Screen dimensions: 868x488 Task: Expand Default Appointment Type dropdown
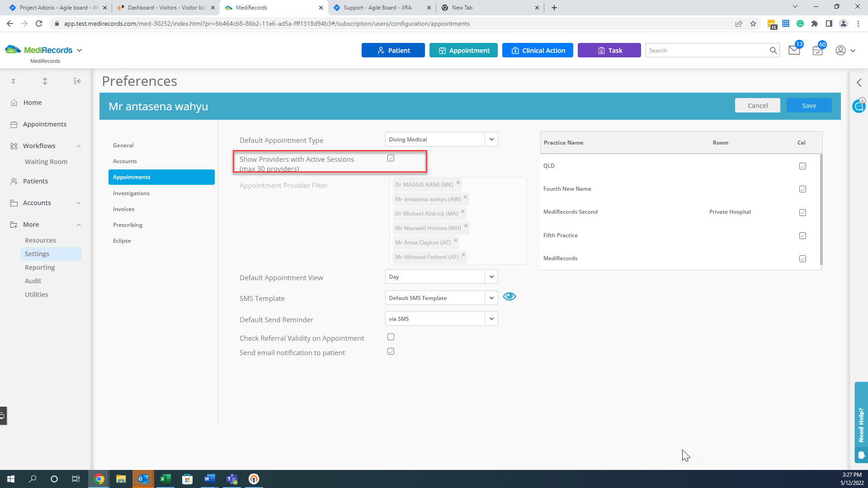(x=491, y=139)
